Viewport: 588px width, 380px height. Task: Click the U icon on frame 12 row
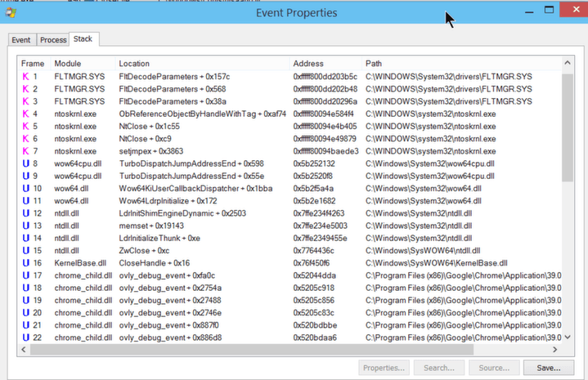pos(25,213)
